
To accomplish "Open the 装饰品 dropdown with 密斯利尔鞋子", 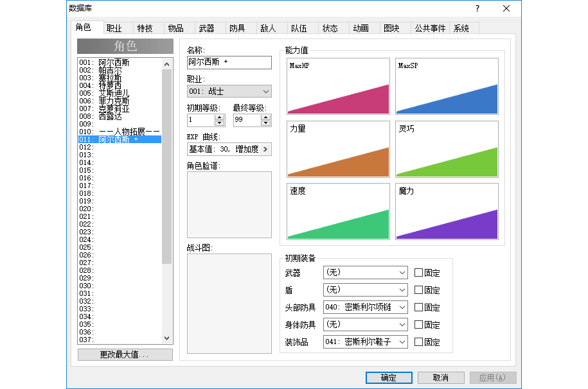I will 365,341.
